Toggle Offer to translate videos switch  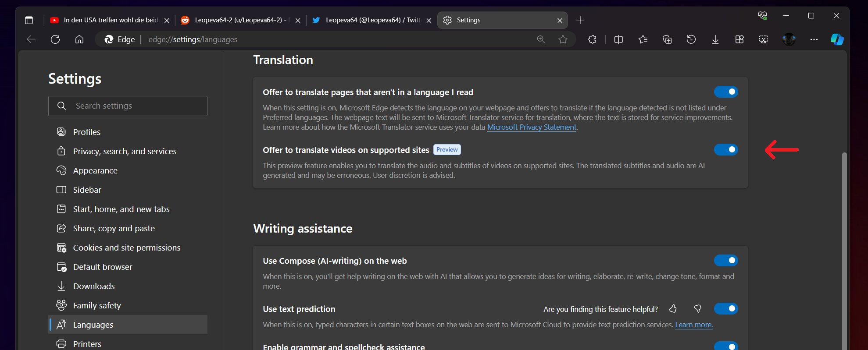point(726,150)
